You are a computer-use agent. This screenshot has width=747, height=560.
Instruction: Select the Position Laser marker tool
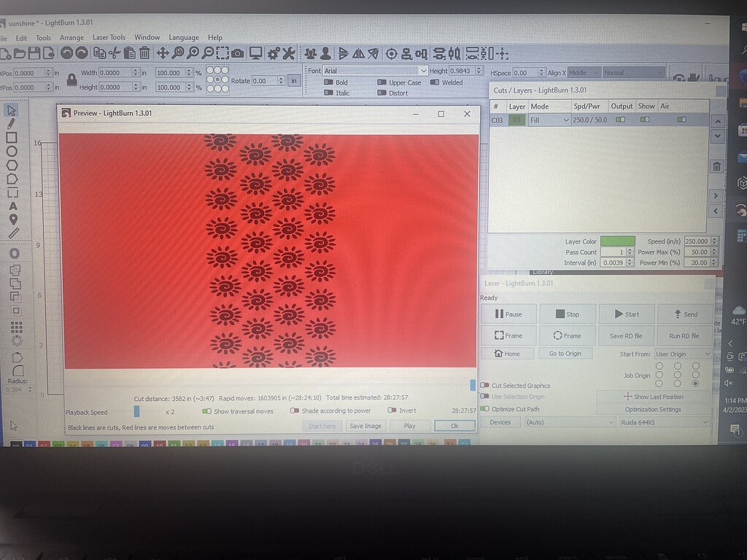13,219
